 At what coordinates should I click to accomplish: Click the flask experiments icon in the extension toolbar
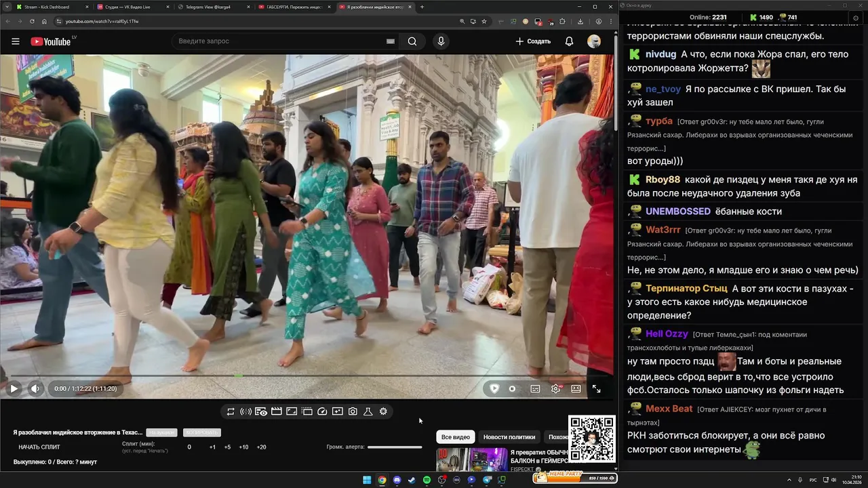368,411
